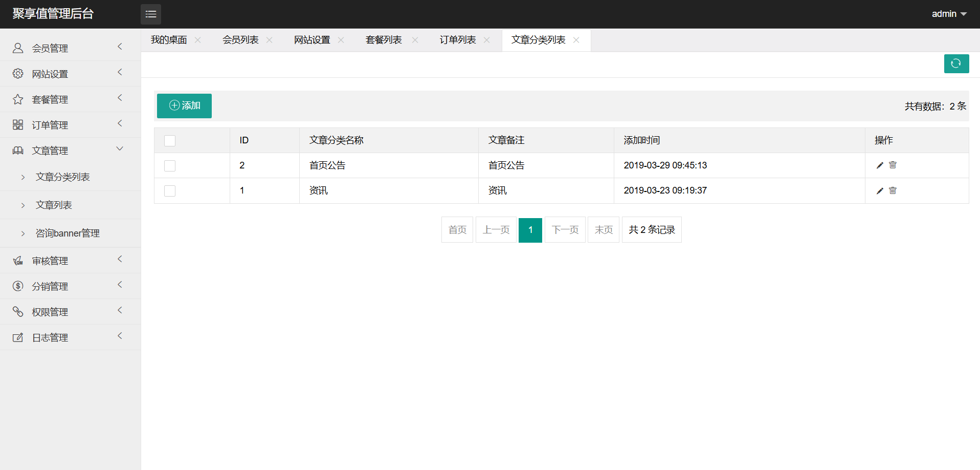Check the checkbox for row ID 2

click(x=170, y=166)
